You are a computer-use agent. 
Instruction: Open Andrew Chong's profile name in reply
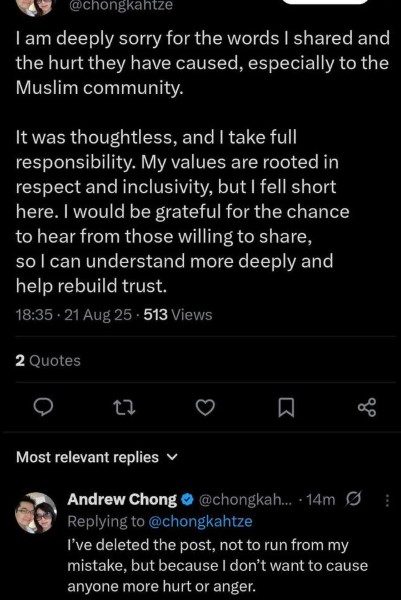coord(122,499)
